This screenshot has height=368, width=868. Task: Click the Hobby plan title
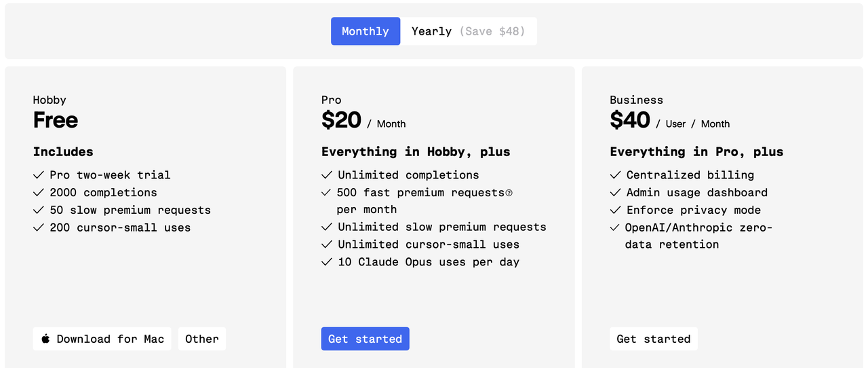click(50, 100)
